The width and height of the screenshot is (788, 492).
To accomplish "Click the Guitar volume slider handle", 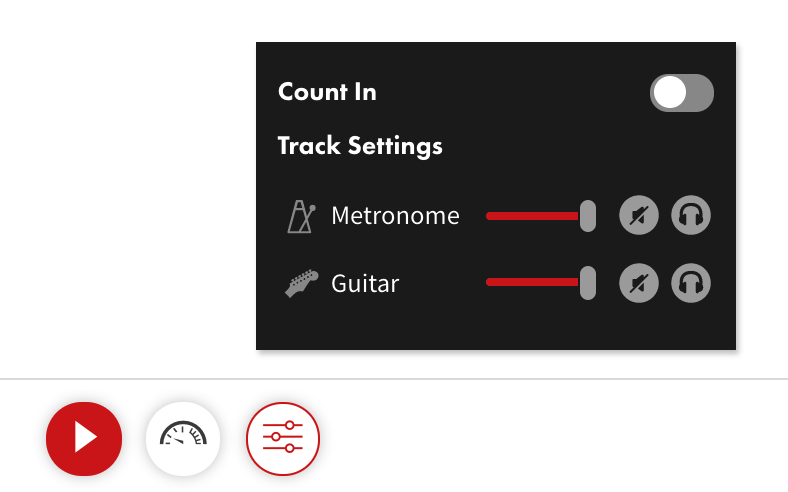I will click(587, 283).
